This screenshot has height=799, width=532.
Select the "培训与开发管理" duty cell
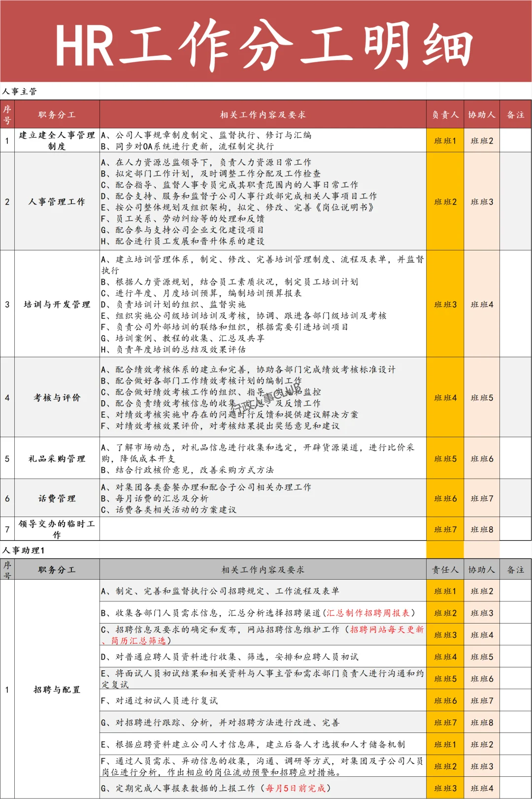click(x=57, y=304)
